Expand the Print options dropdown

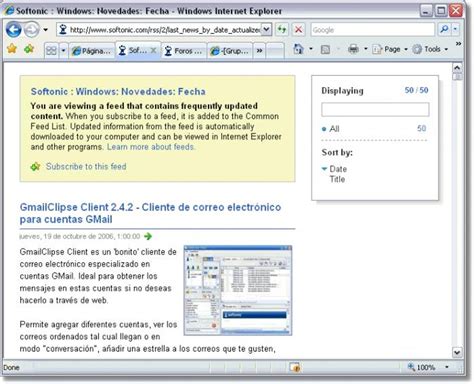click(x=365, y=49)
